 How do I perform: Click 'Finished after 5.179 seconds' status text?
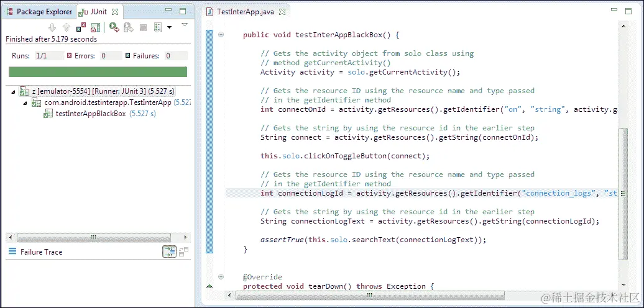pyautogui.click(x=52, y=39)
